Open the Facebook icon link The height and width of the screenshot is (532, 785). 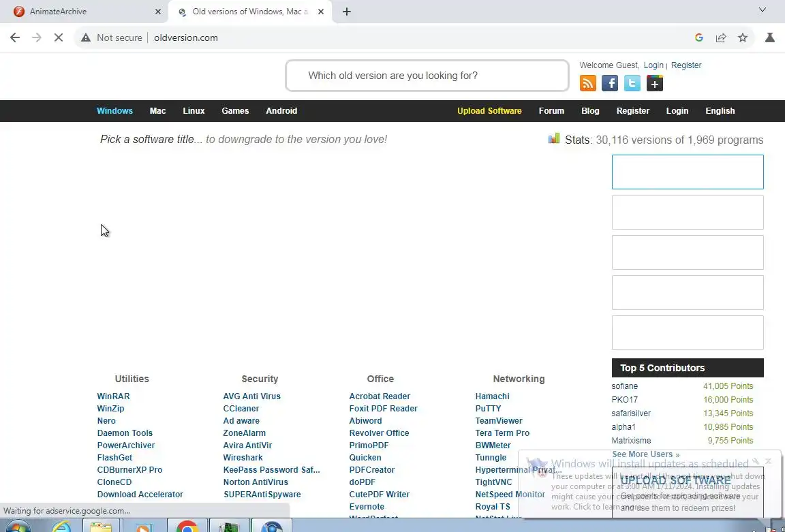click(x=610, y=83)
